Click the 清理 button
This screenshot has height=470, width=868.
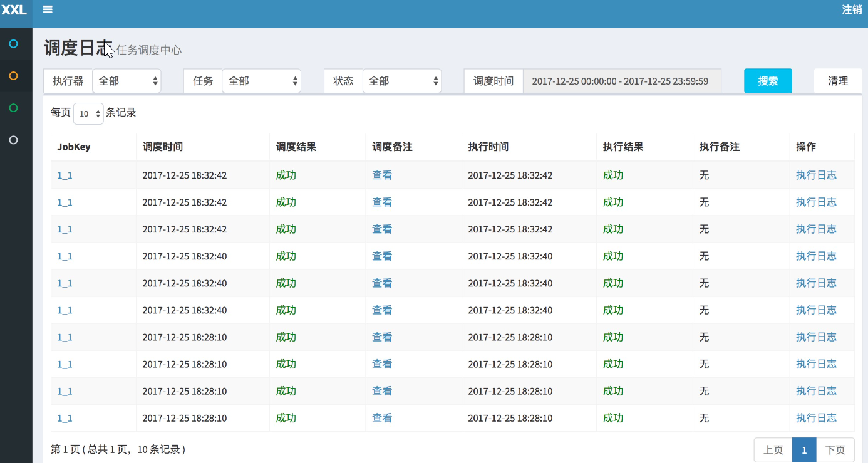point(838,81)
